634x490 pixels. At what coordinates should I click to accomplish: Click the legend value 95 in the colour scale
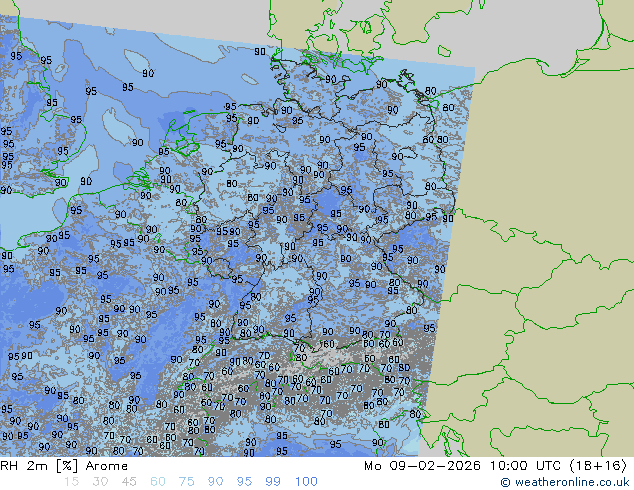click(244, 482)
